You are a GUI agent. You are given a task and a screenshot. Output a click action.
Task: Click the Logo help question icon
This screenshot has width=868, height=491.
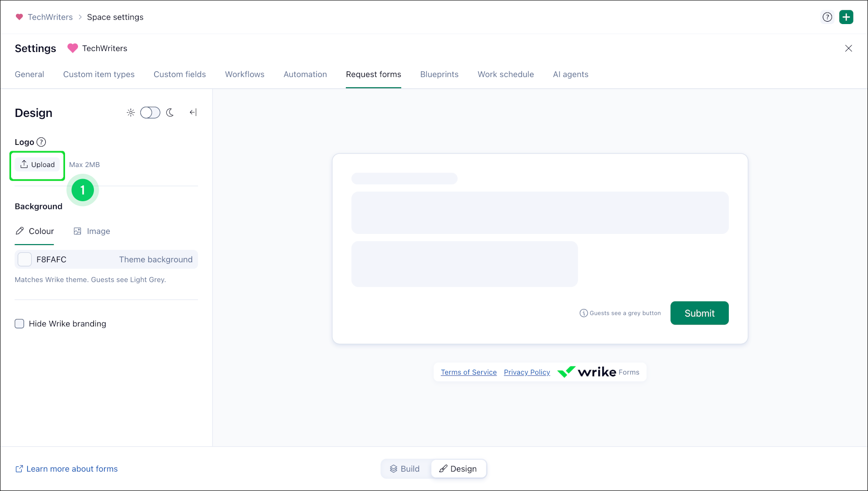(x=41, y=142)
